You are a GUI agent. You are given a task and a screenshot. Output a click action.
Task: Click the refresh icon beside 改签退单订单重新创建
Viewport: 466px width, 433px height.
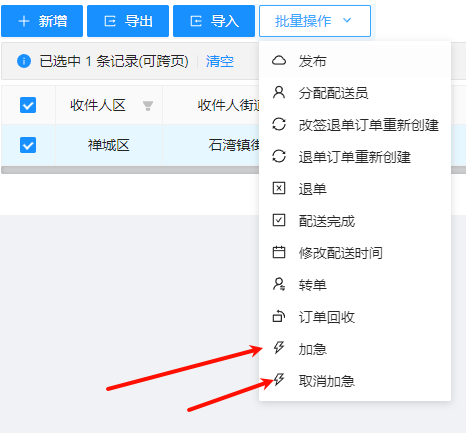point(279,124)
